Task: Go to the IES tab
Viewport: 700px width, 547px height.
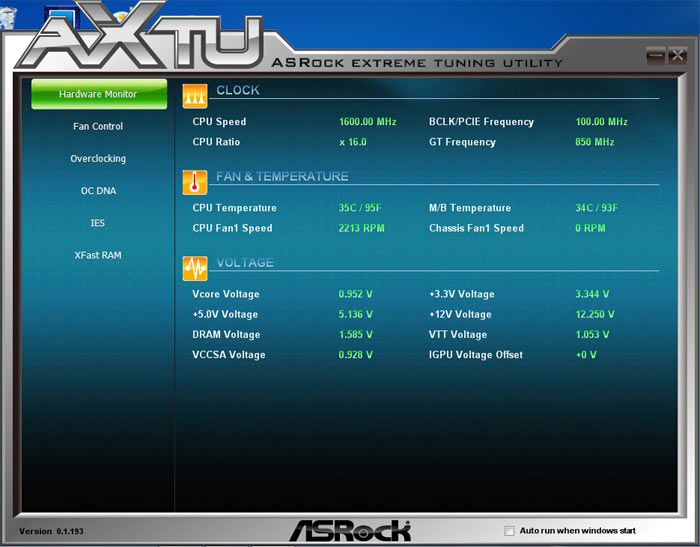Action: [98, 223]
